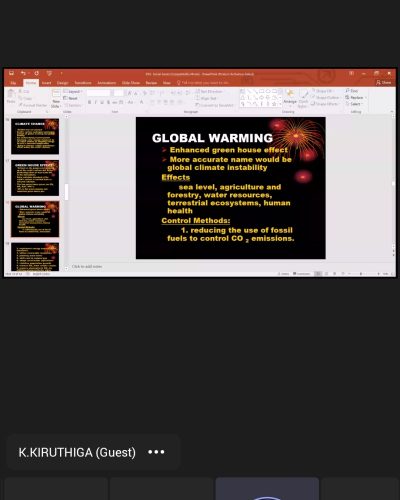Open the slide Layout dropdown
This screenshot has height=500, width=400.
73,92
